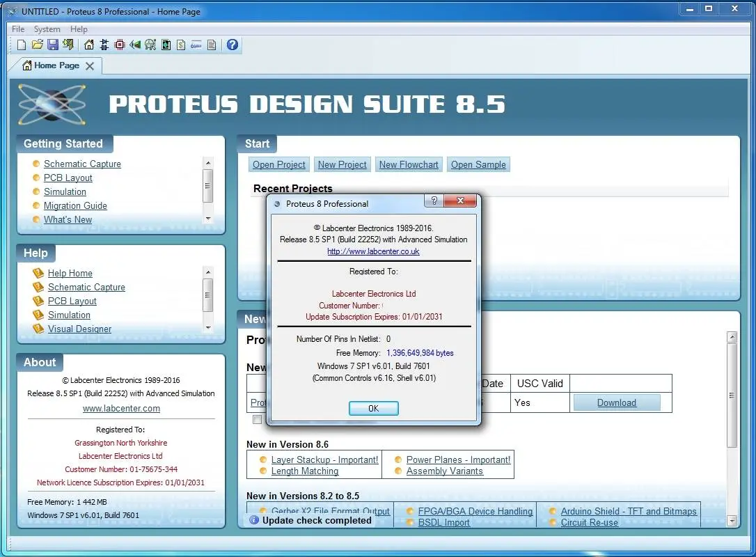Click the book icon beside Visual Designer
Screen dimensions: 756x557
(38, 329)
